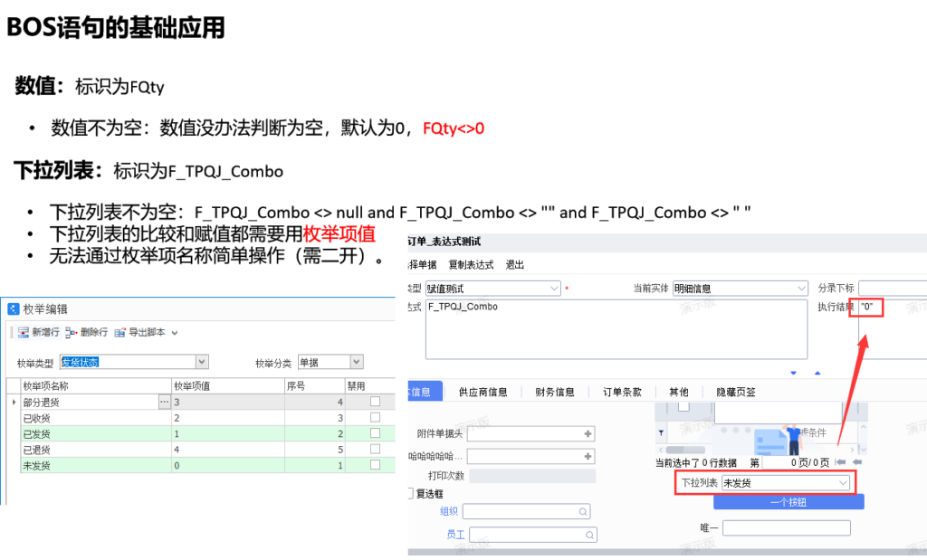Tick the 禁用 checkbox for 部分退货
Viewport: 927px width, 560px height.
[375, 402]
